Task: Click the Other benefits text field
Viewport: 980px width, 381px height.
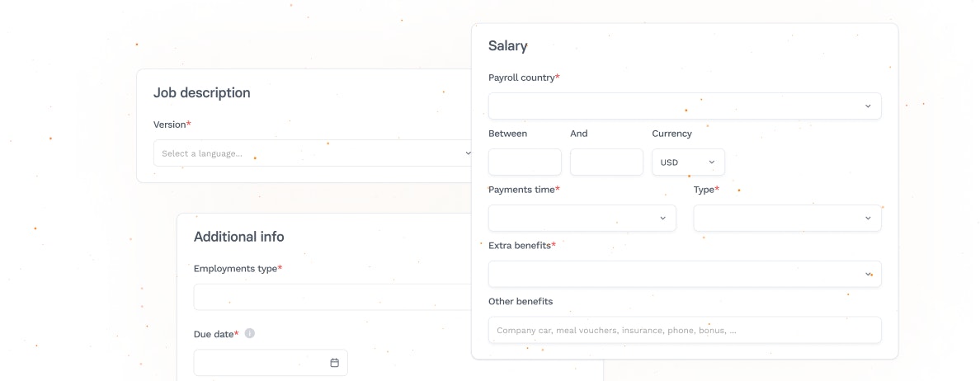Action: coord(685,331)
